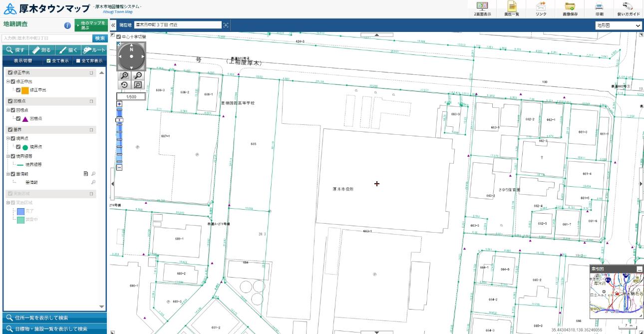This screenshot has height=334, width=644.
Task: Check the 全て表示 checkbox
Action: click(x=48, y=61)
